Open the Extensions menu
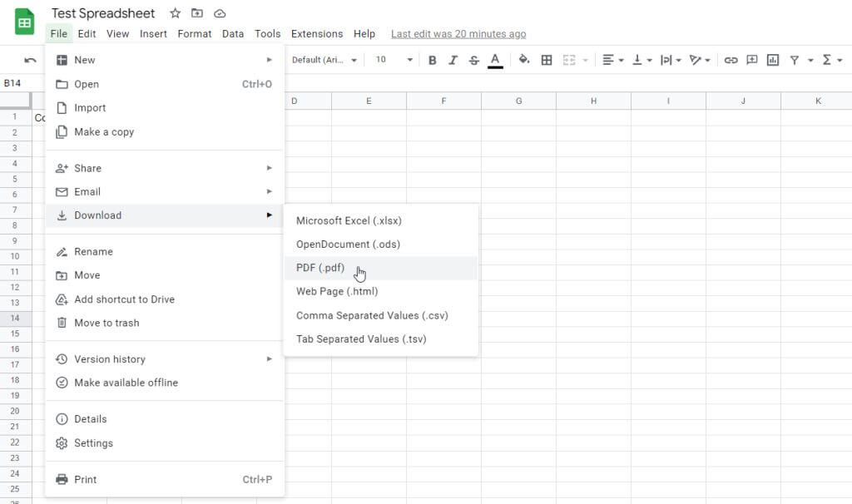The width and height of the screenshot is (852, 504). 317,33
